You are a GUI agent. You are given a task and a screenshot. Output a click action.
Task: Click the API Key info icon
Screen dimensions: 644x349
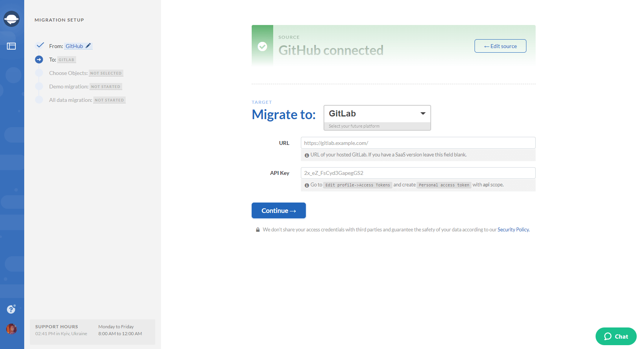pos(307,185)
